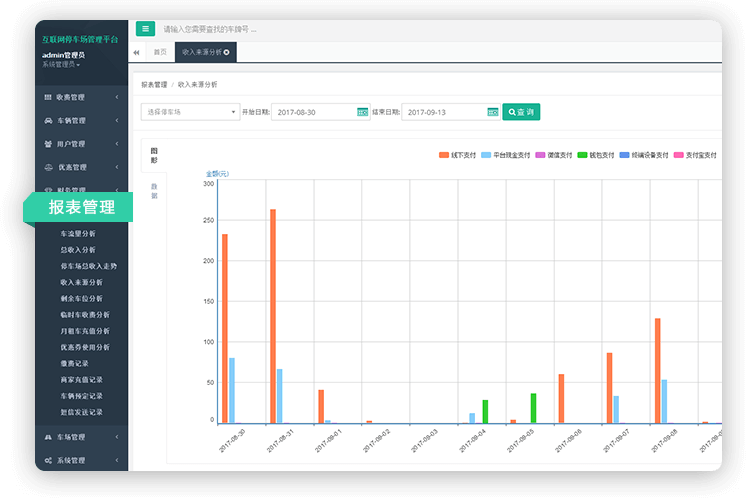The image size is (746, 498).
Task: Click the admin管理员 user name
Action: coord(63,55)
